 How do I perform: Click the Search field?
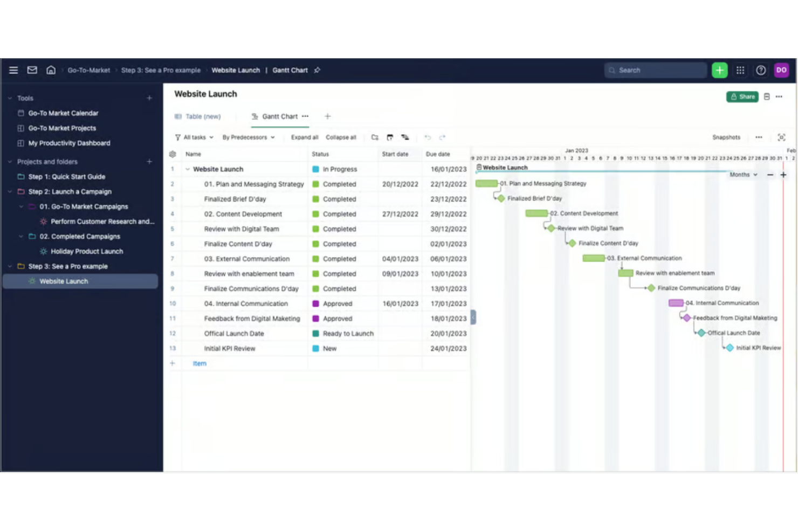(656, 70)
